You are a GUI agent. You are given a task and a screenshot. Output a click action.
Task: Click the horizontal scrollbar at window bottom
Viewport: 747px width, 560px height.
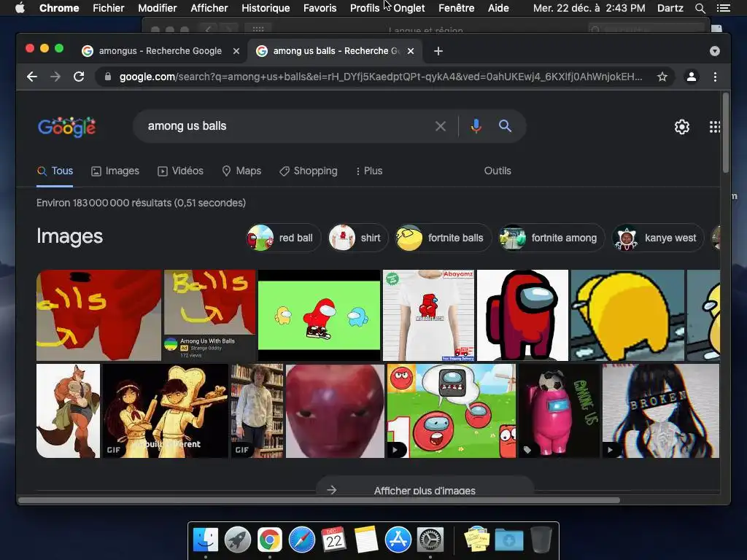(x=320, y=500)
